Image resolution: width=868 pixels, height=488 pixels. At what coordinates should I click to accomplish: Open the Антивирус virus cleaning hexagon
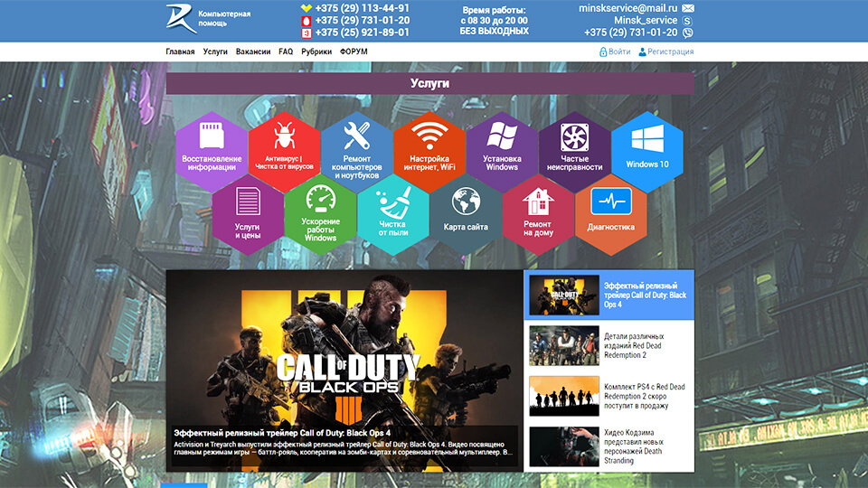pos(284,152)
